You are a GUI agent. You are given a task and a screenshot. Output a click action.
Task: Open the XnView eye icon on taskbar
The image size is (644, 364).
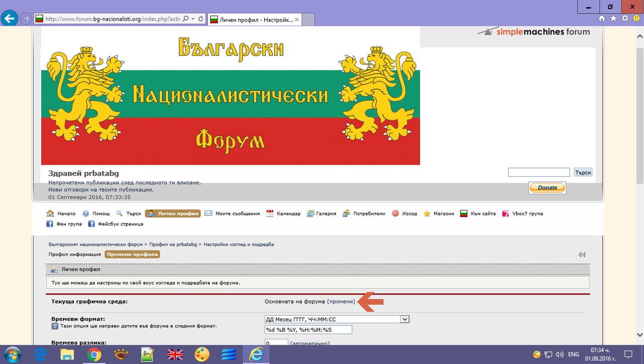121,354
